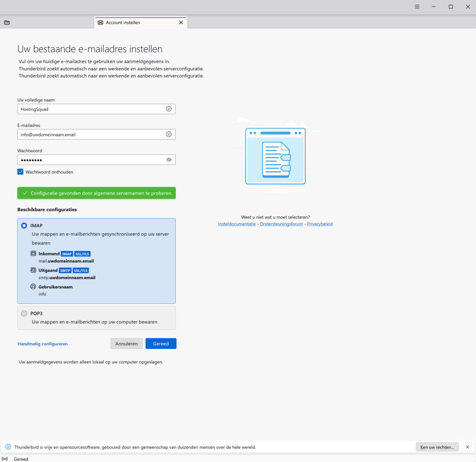Screen dimensions: 476x462
Task: Open the Thunderbird hamburger app menu
Action: [417, 7]
